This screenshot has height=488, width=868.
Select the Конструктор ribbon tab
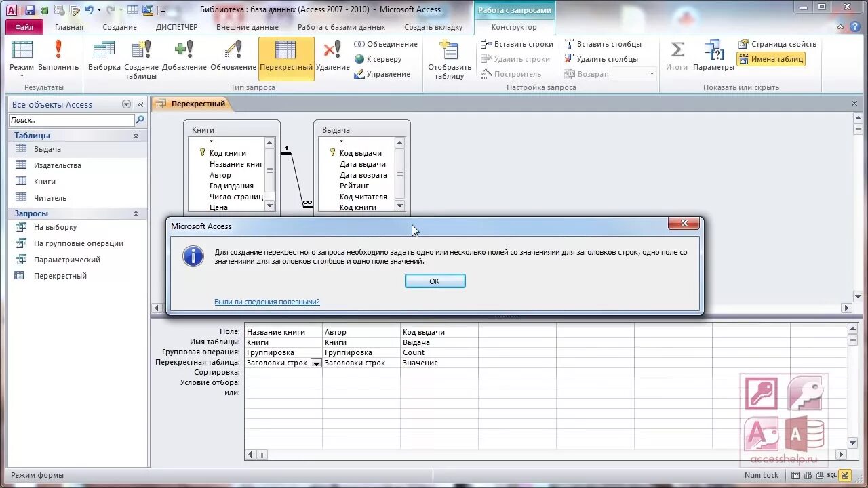coord(514,27)
